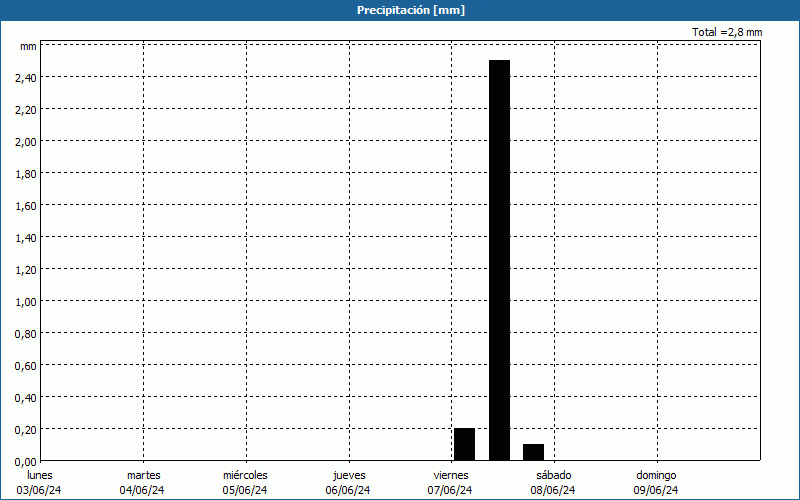This screenshot has height=500, width=800.
Task: Click the 0,20 y-axis value
Action: coord(26,430)
